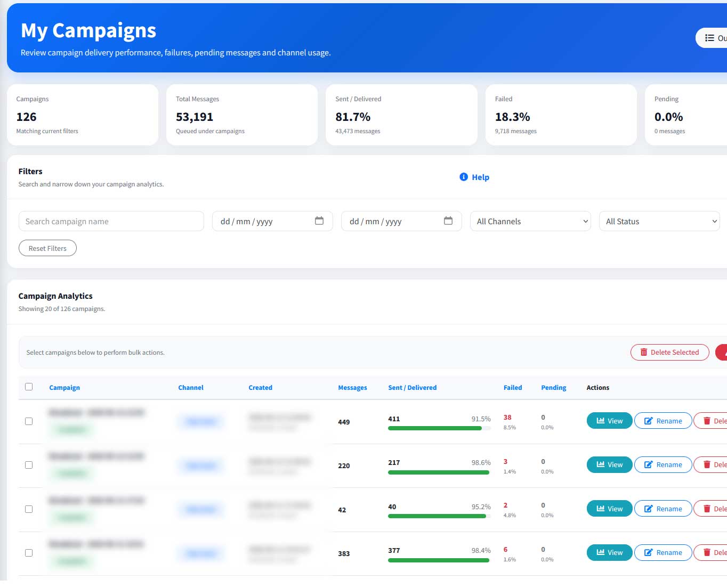Focus the Search campaign name field

(111, 221)
